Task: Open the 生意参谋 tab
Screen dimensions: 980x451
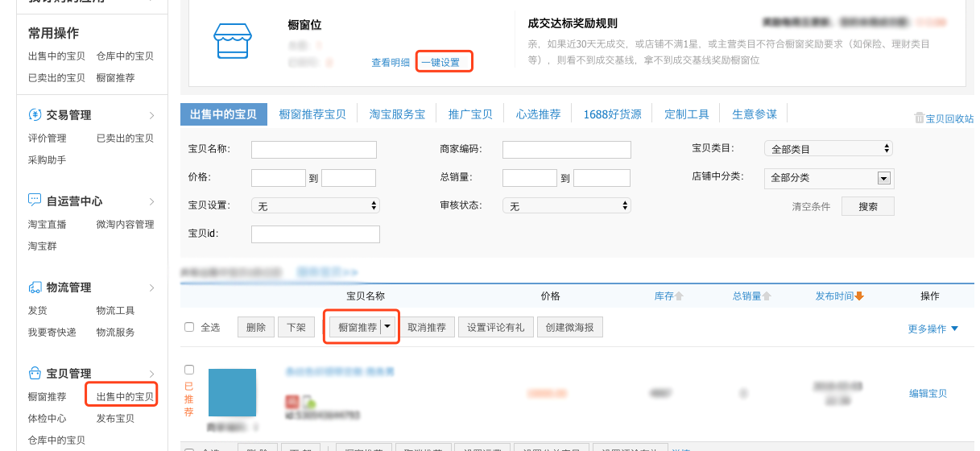Action: 755,114
